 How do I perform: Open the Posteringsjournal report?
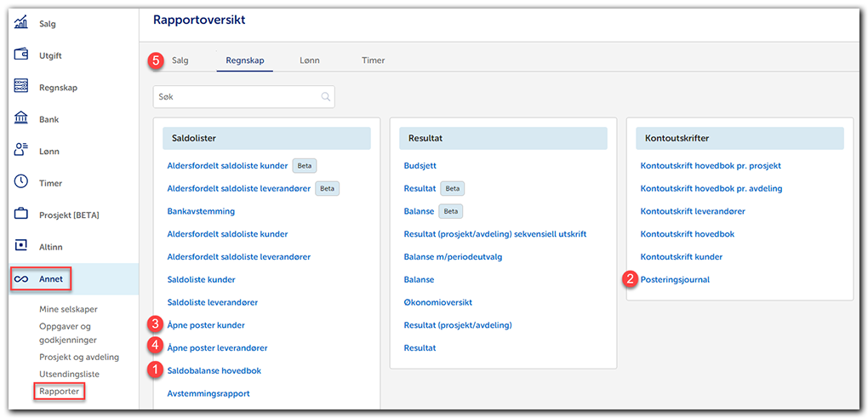pos(675,279)
